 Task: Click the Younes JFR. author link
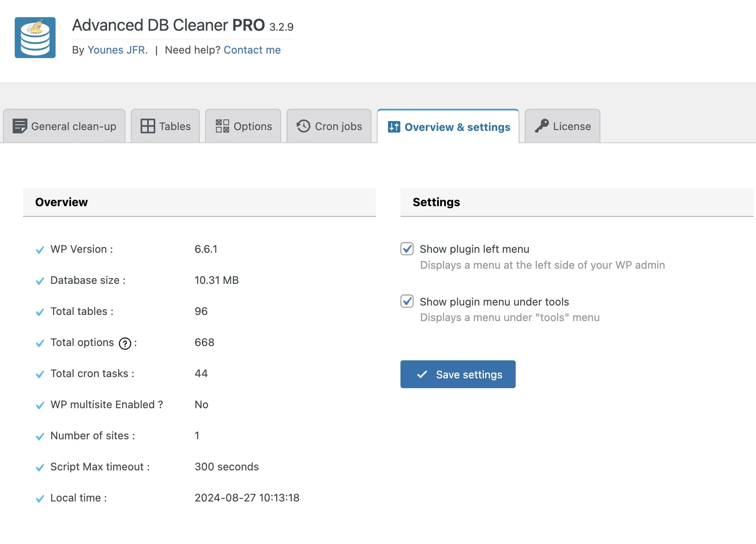(118, 50)
